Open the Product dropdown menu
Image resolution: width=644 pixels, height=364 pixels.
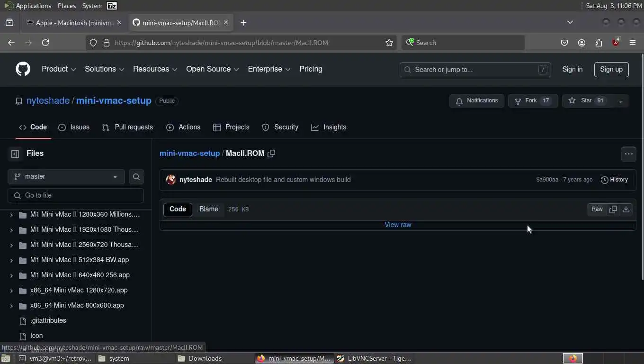(59, 69)
